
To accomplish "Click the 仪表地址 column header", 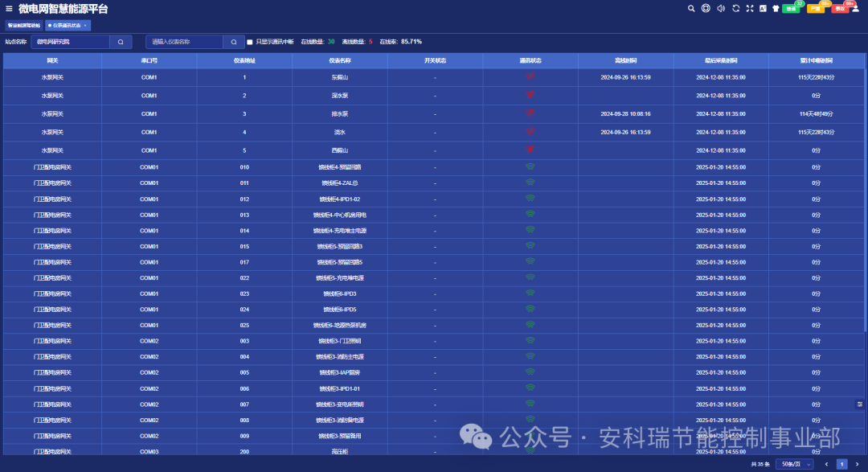I will pos(244,61).
